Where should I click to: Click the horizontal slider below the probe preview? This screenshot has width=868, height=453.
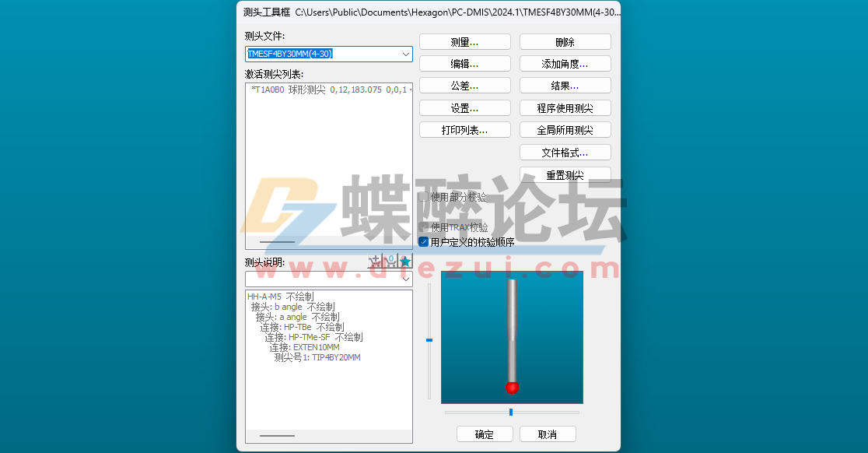(512, 413)
